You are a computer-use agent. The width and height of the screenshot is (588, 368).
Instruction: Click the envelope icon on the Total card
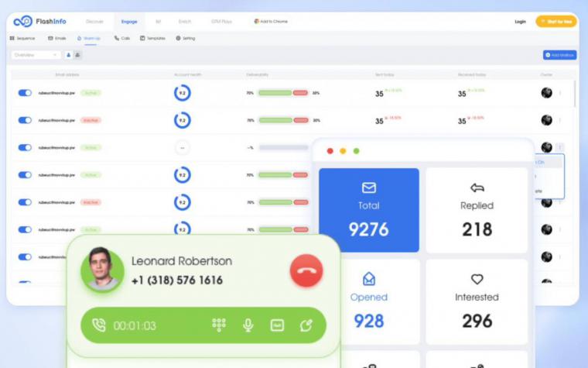point(369,187)
